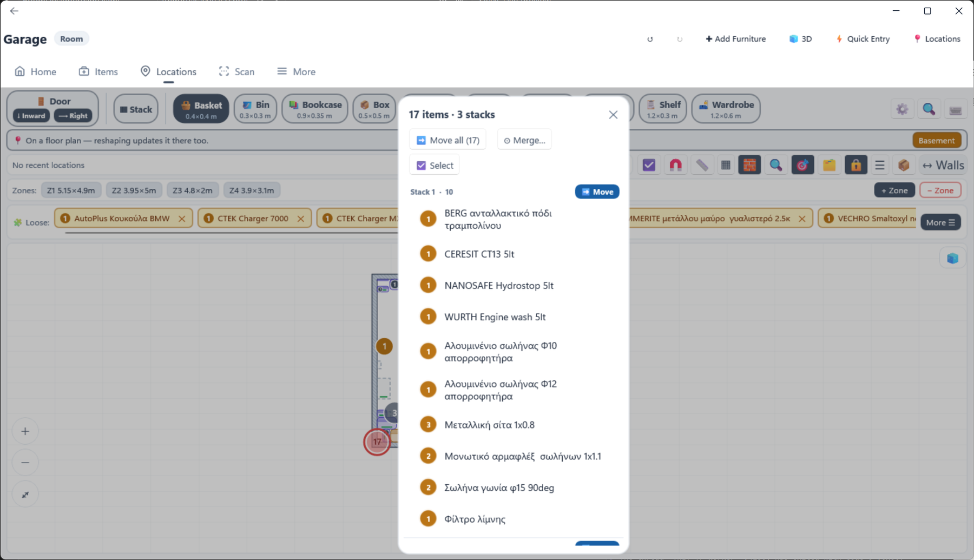Screen dimensions: 974x560
Task: Open Locations from the top-right header
Action: (x=937, y=39)
